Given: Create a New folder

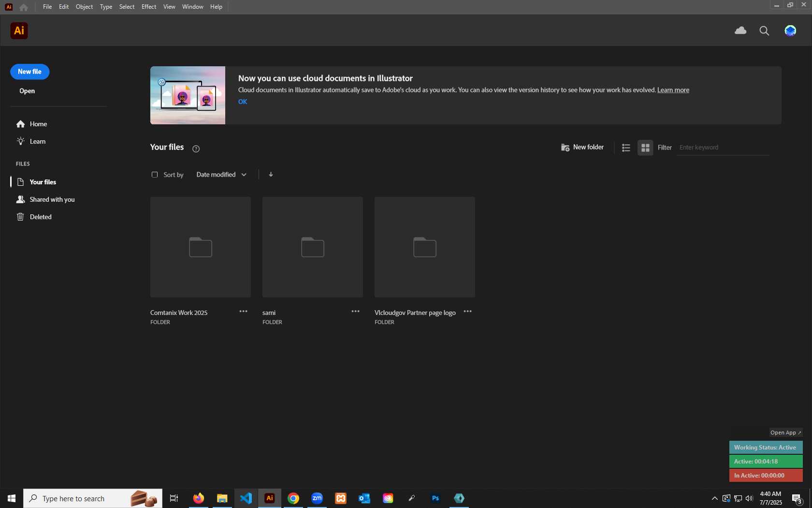Looking at the screenshot, I should [582, 147].
